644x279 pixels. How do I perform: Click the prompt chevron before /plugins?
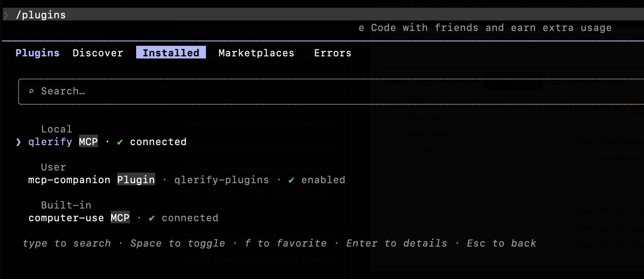(x=6, y=15)
